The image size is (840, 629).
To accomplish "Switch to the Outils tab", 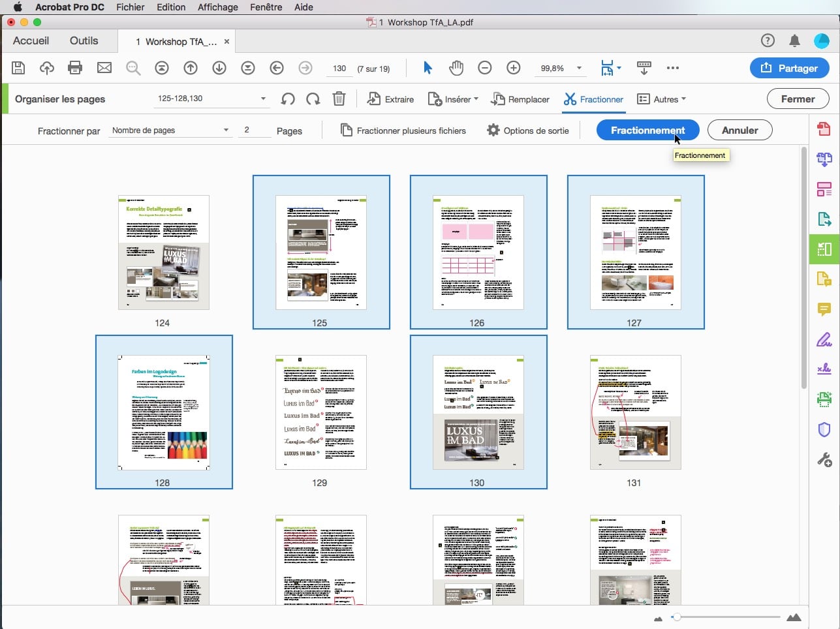I will (84, 40).
